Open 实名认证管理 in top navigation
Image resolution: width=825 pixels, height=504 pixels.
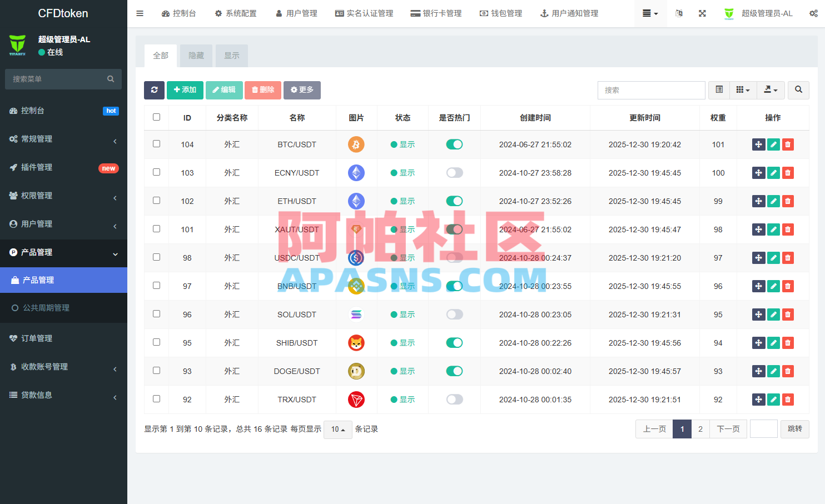pyautogui.click(x=364, y=13)
